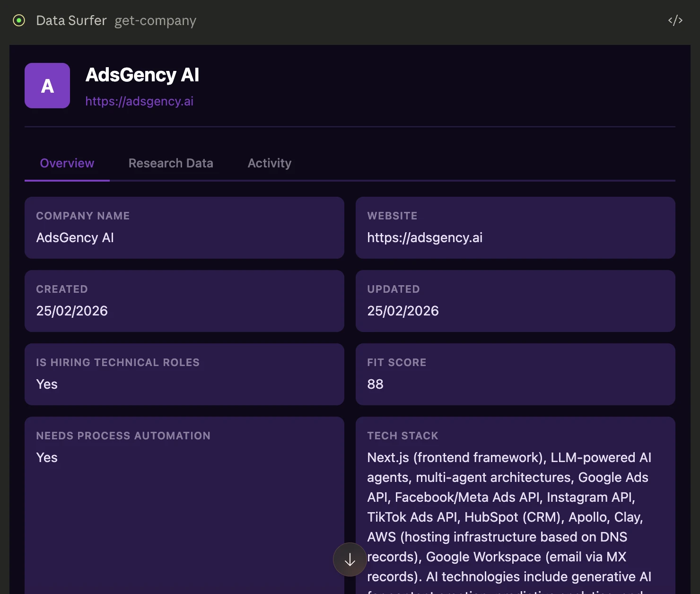Click the get-company label
700x594 pixels.
coord(156,21)
